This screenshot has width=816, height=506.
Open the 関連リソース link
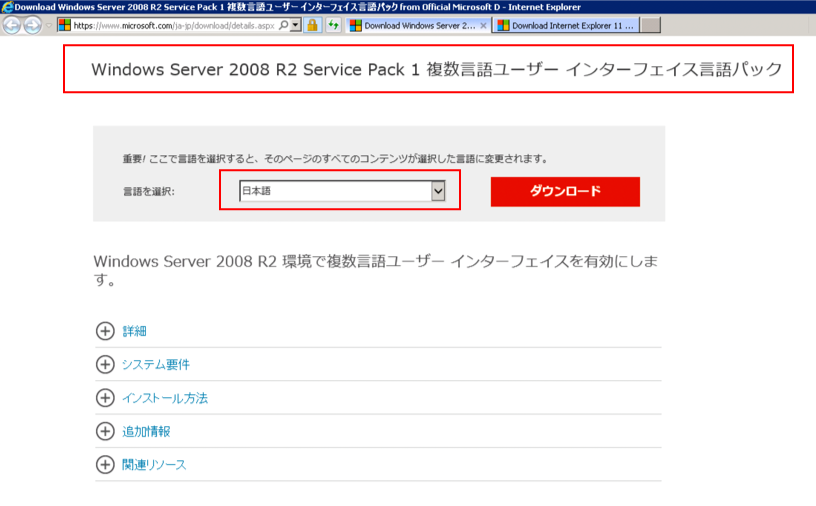click(154, 465)
